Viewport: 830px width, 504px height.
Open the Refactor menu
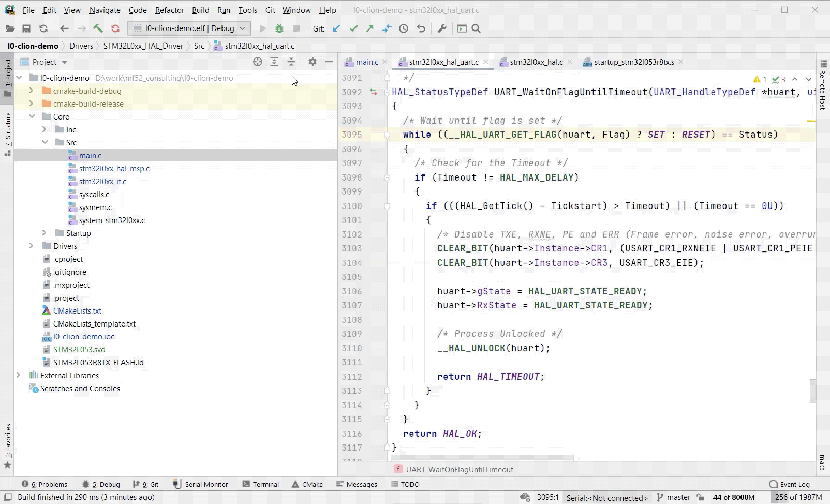tap(169, 10)
